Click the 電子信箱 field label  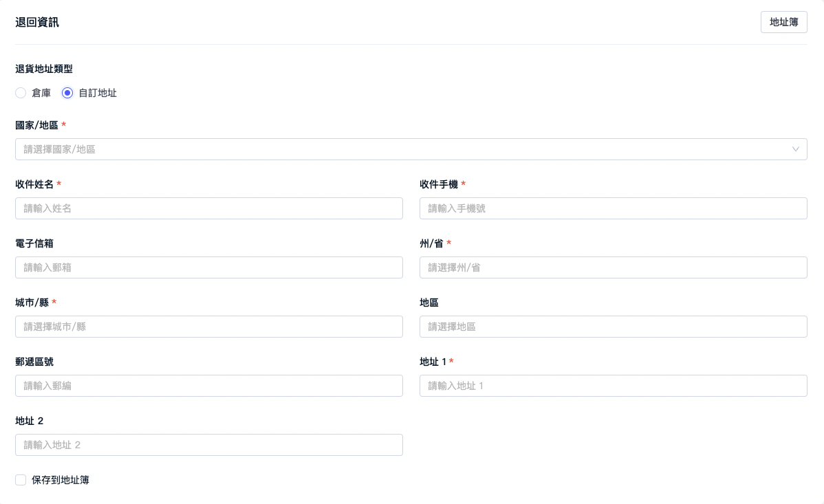34,243
